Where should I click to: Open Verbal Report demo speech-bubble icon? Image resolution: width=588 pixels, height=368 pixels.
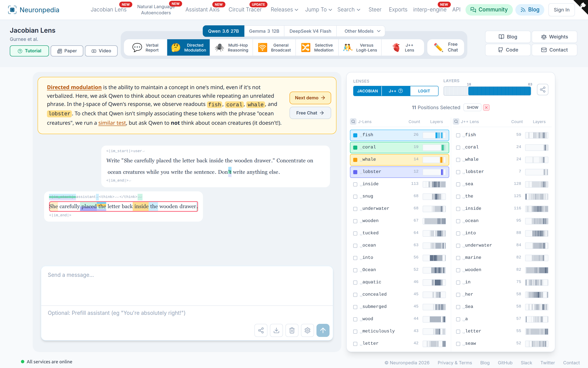point(137,47)
